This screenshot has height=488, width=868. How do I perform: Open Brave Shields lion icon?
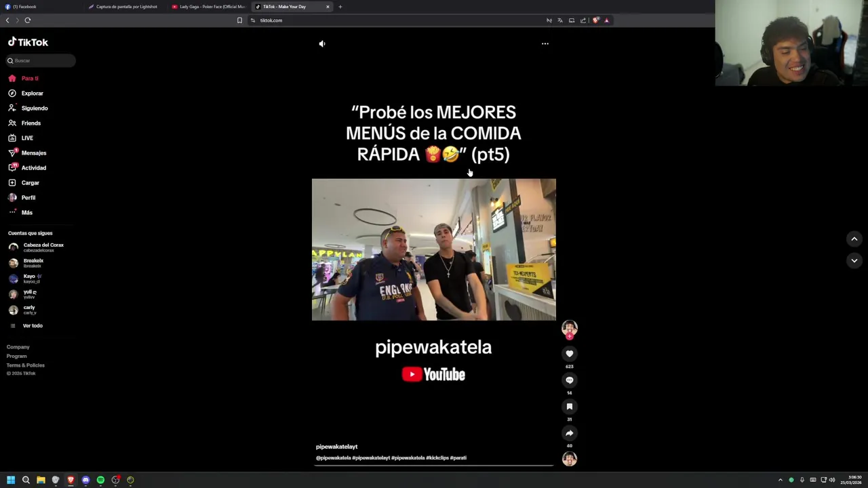(x=595, y=20)
